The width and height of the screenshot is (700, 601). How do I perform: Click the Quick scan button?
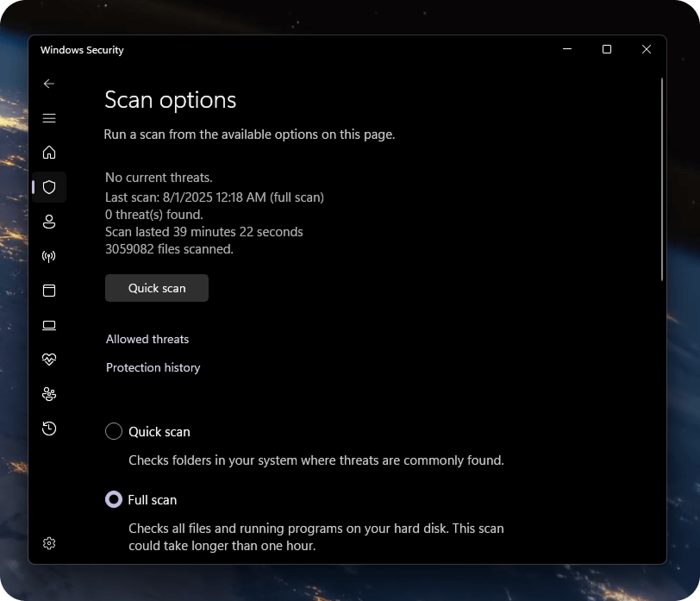[x=157, y=288]
